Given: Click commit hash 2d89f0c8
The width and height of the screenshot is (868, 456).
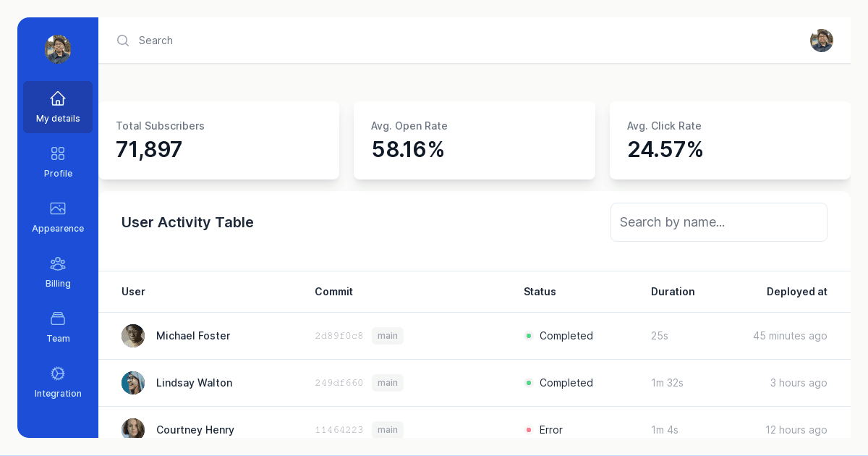Looking at the screenshot, I should 339,336.
